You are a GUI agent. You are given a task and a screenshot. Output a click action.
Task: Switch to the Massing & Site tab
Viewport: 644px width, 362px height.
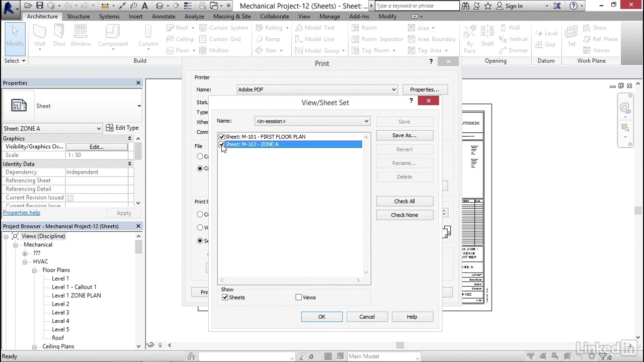232,16
